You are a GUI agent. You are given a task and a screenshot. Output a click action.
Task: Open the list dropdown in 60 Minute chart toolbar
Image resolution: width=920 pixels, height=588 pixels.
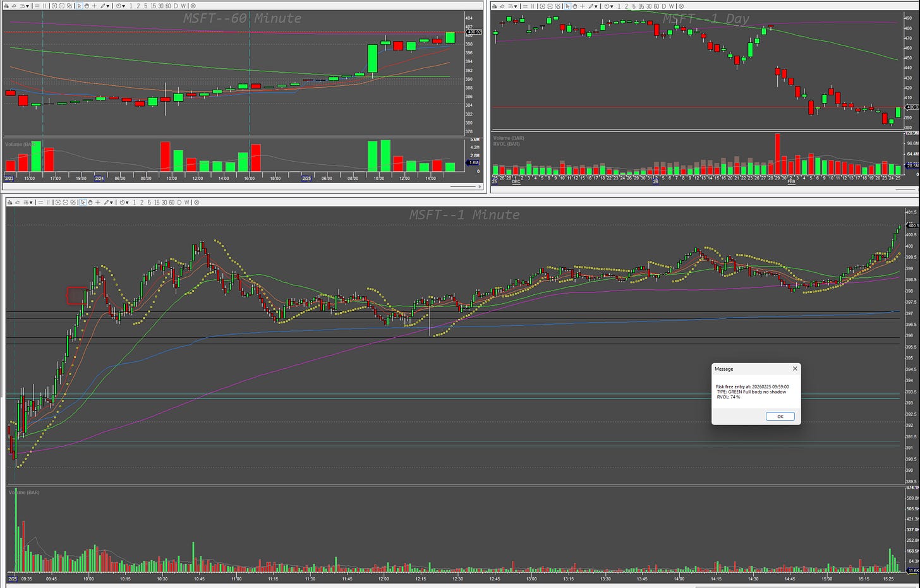pos(25,6)
